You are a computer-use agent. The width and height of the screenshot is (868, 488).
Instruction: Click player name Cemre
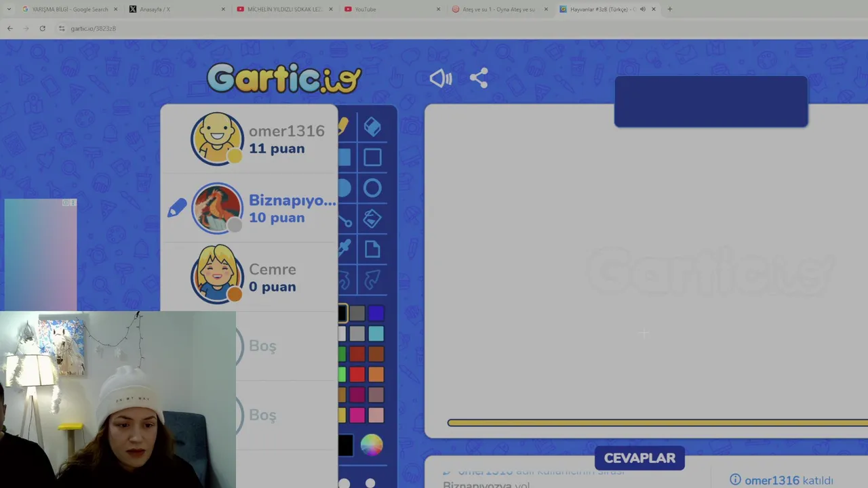point(272,269)
